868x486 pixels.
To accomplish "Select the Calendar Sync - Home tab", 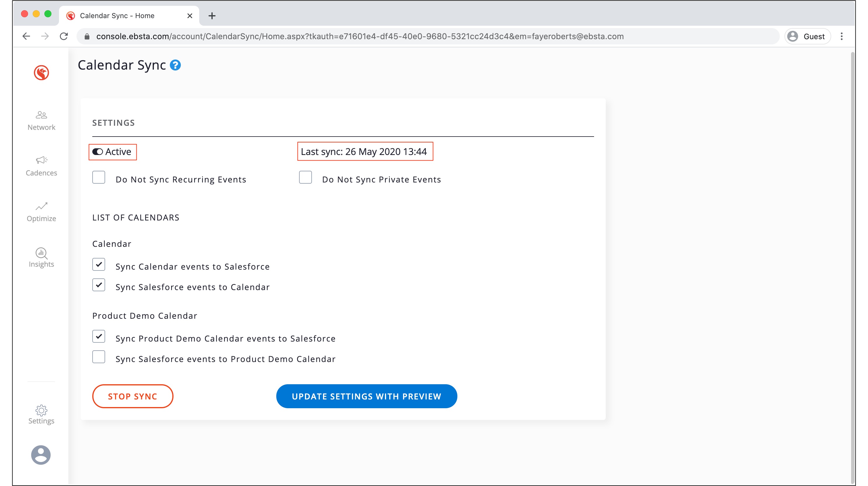I will [x=117, y=16].
